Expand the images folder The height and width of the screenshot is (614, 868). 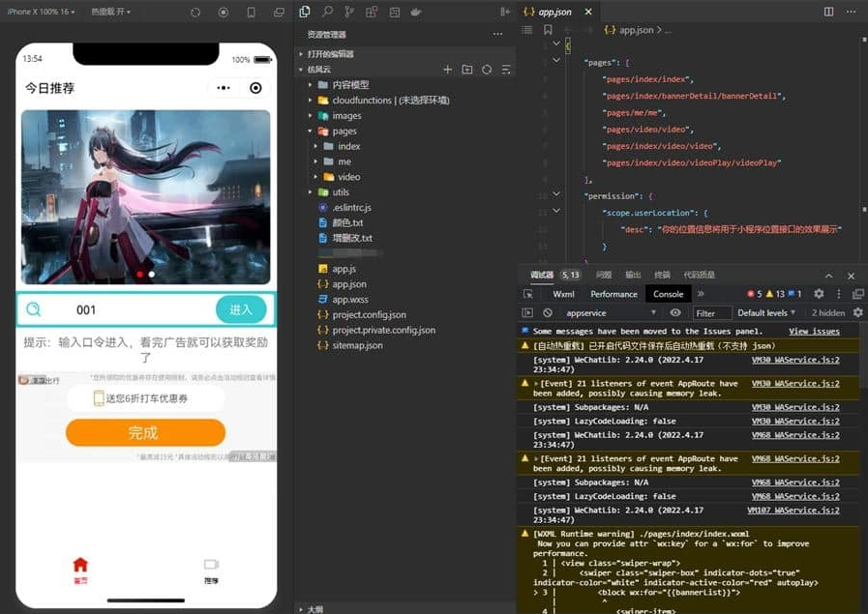tap(310, 116)
